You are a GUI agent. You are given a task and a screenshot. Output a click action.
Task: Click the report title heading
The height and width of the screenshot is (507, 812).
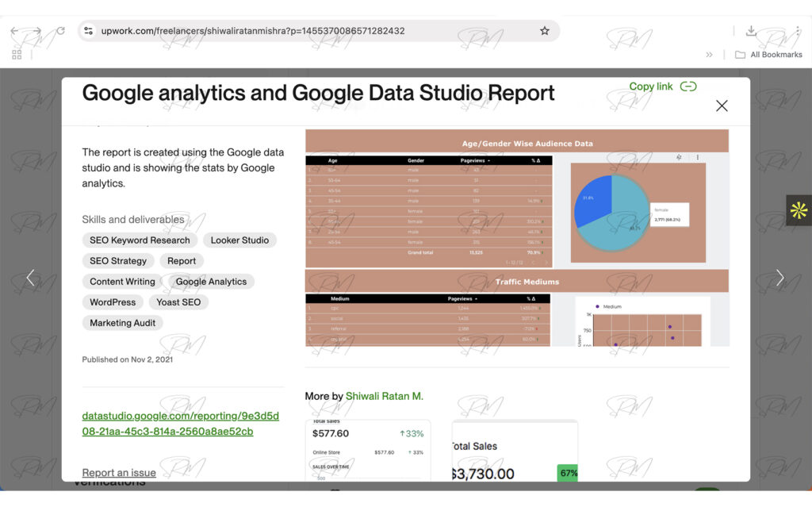click(318, 94)
